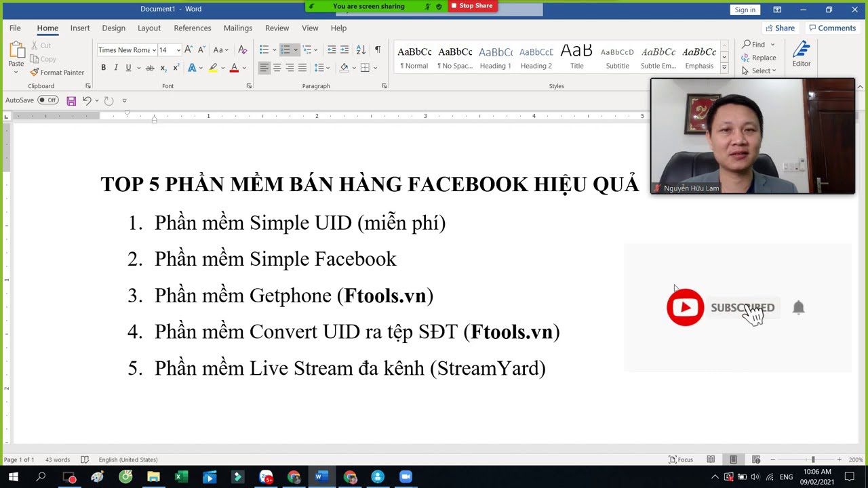Expand the Styles gallery
This screenshot has width=868, height=488.
click(724, 68)
